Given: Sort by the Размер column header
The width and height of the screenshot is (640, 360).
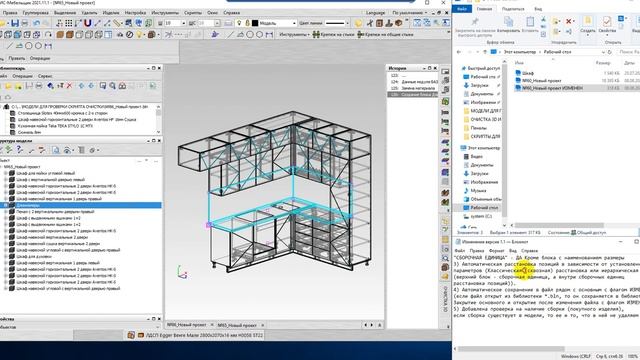Looking at the screenshot, I should point(603,63).
